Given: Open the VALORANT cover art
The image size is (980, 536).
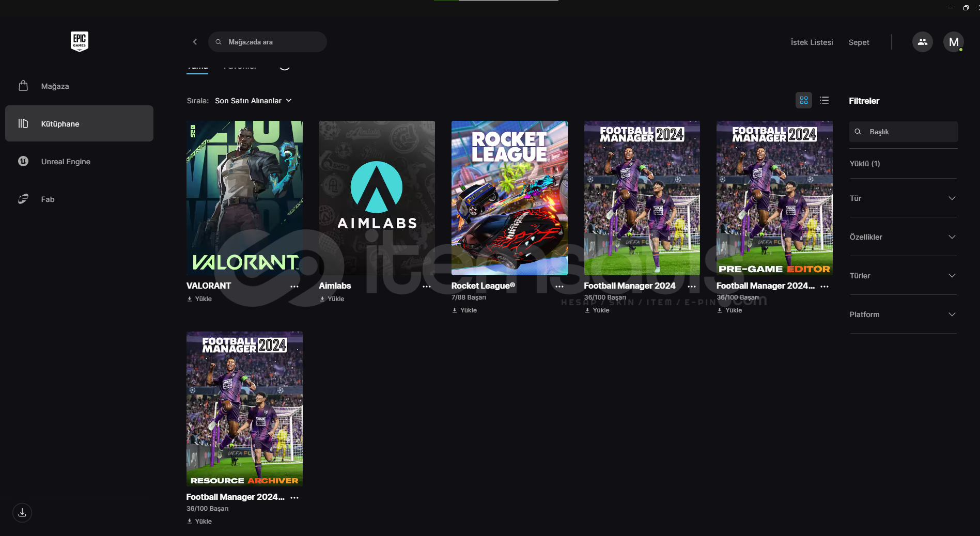Looking at the screenshot, I should coord(244,198).
